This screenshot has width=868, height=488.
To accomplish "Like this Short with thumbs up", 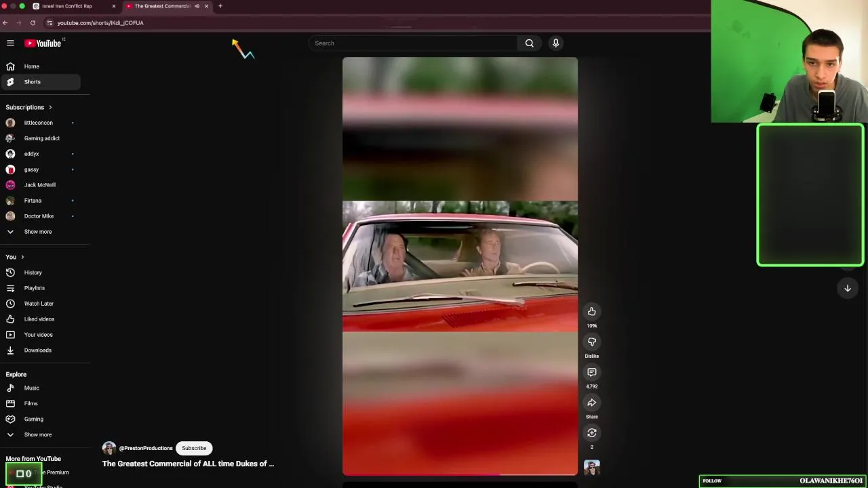I will pyautogui.click(x=592, y=311).
